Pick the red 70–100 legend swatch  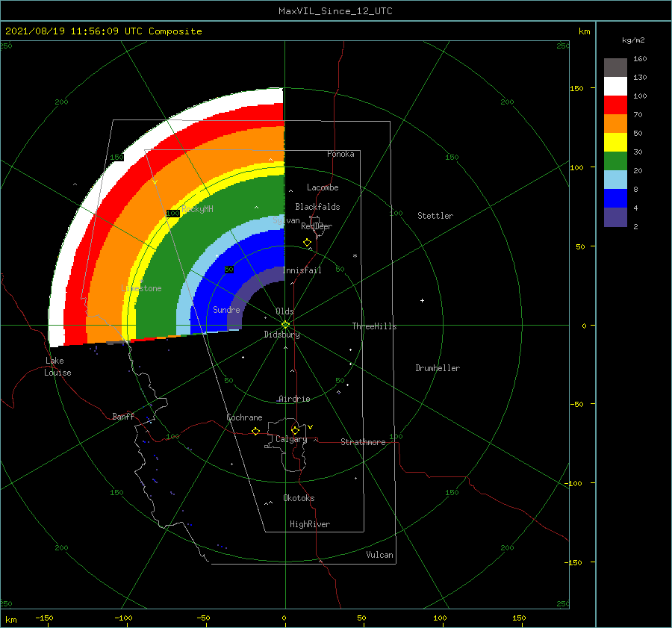pos(615,105)
